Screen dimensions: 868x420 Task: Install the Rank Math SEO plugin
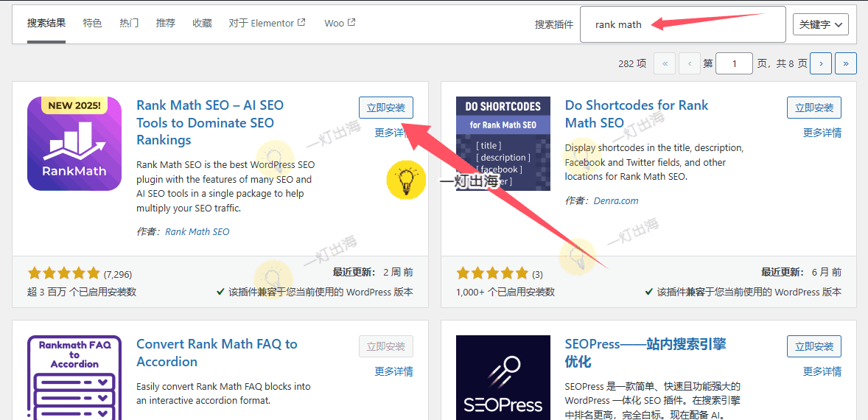(386, 108)
